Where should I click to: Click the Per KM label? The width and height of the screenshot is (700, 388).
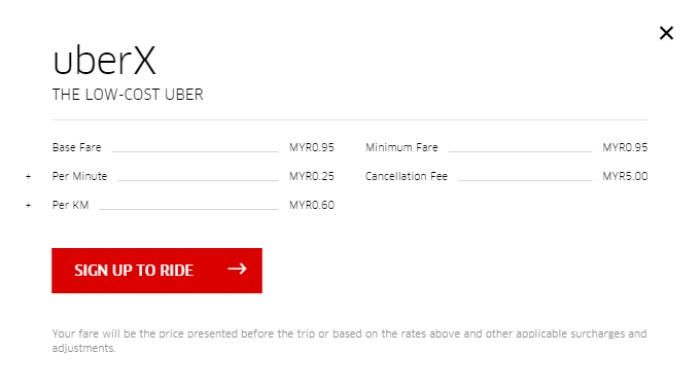(71, 205)
